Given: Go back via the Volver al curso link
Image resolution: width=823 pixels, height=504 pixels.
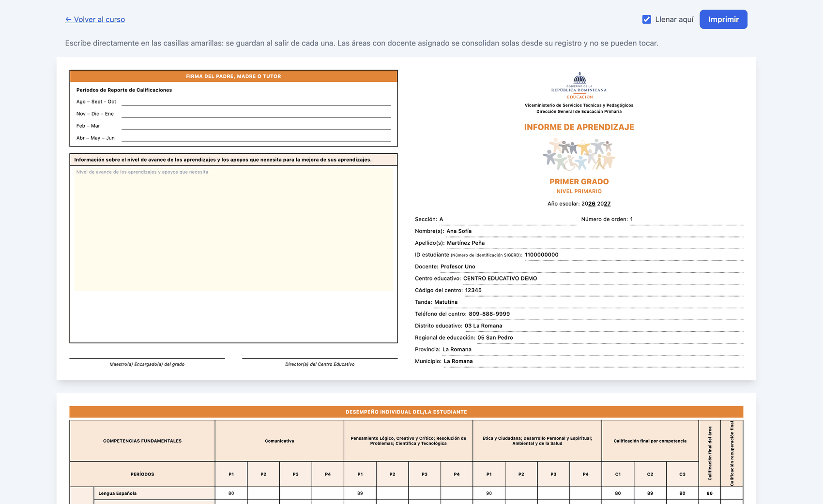Looking at the screenshot, I should pyautogui.click(x=95, y=19).
